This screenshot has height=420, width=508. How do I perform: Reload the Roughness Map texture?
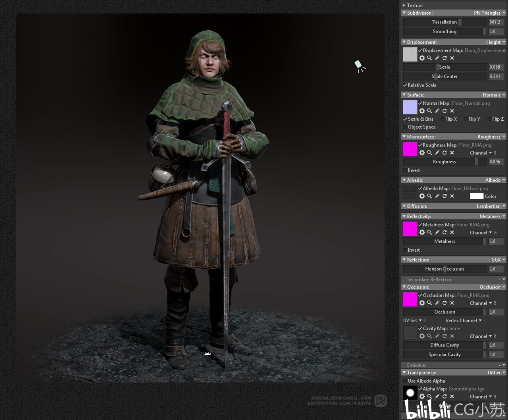coord(444,153)
